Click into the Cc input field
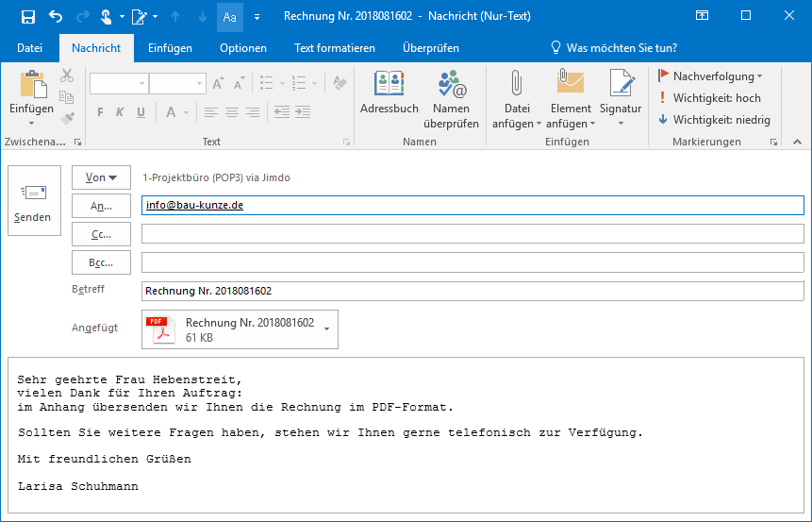The height and width of the screenshot is (522, 812). click(x=472, y=234)
